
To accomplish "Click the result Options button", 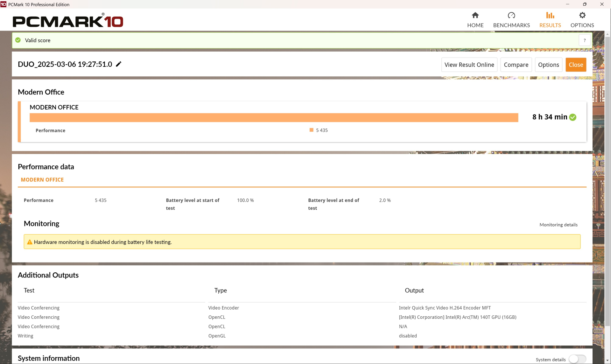I will (x=548, y=65).
